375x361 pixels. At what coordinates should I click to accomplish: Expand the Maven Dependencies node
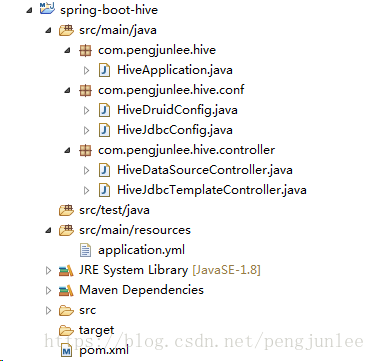[49, 290]
